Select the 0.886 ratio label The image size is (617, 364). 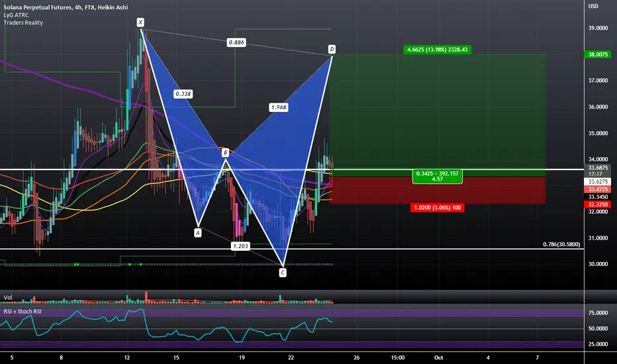click(x=236, y=42)
